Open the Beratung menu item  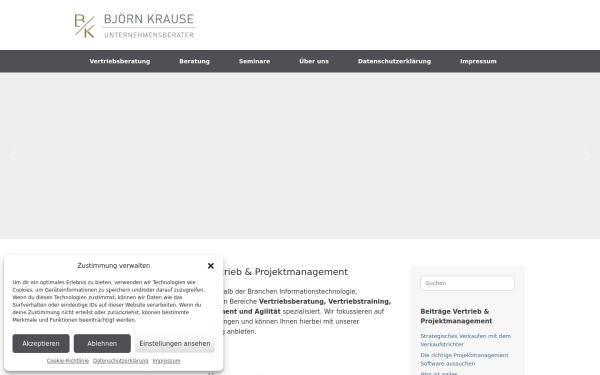(194, 61)
